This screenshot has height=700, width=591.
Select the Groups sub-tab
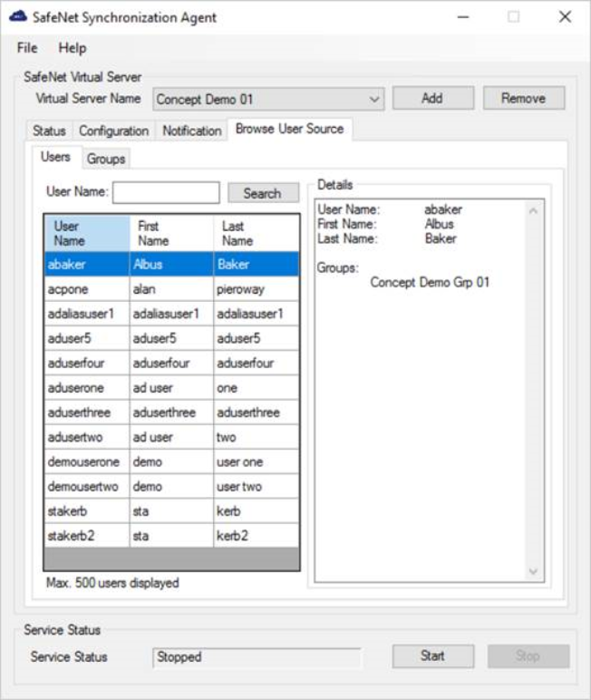coord(106,159)
